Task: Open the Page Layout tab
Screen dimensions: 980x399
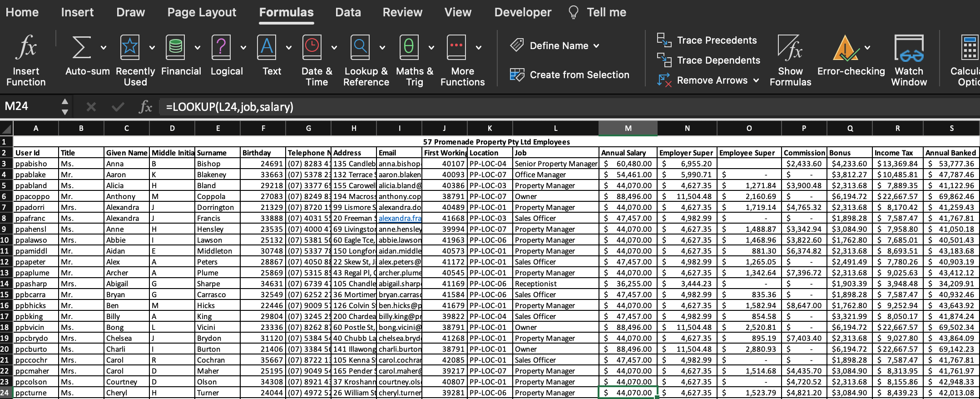Action: pyautogui.click(x=202, y=12)
